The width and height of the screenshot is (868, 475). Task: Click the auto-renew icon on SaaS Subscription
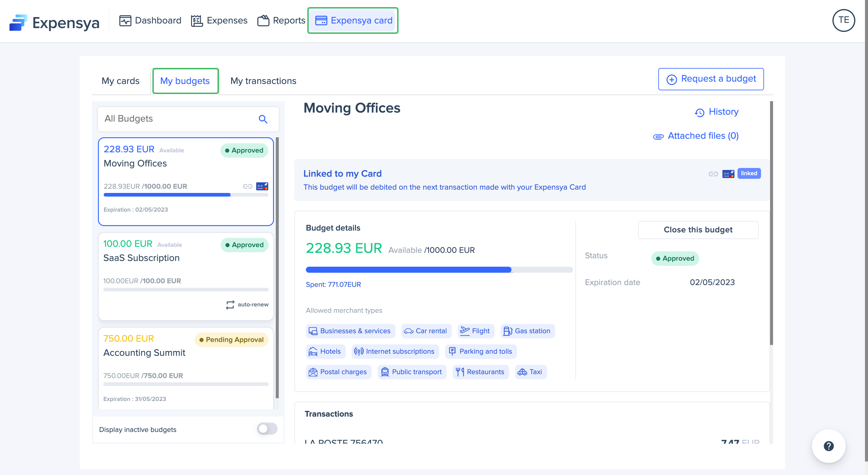coord(230,305)
